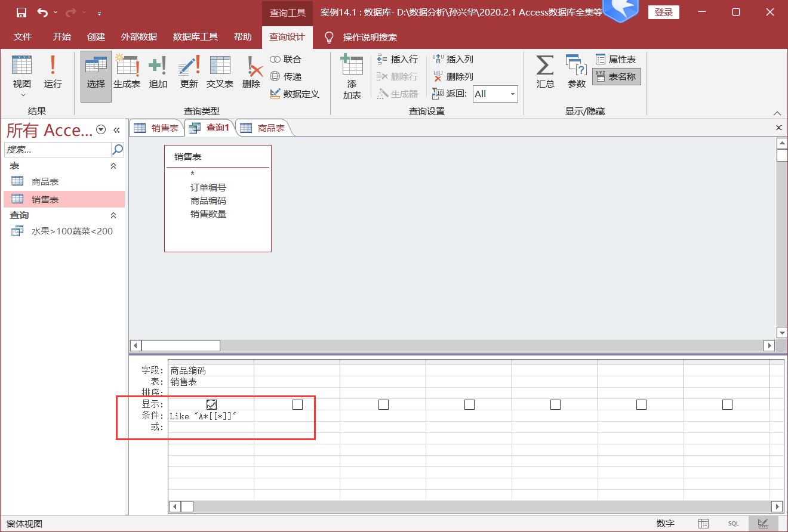Viewport: 788px width, 532px height.
Task: Switch to 开始 ribbon tab
Action: (61, 37)
